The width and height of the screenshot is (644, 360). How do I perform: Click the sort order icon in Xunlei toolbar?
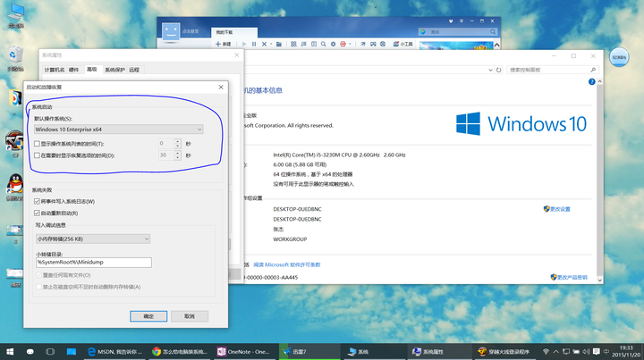click(x=304, y=44)
